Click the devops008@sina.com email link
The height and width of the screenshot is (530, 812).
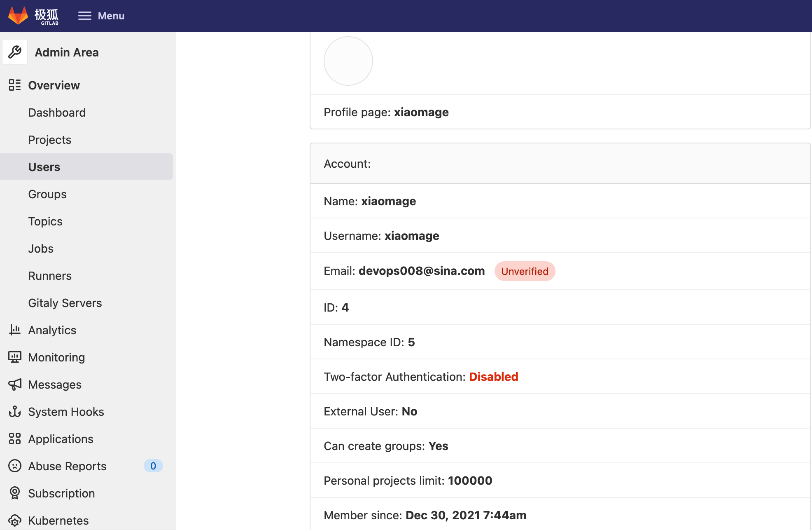[x=421, y=271]
